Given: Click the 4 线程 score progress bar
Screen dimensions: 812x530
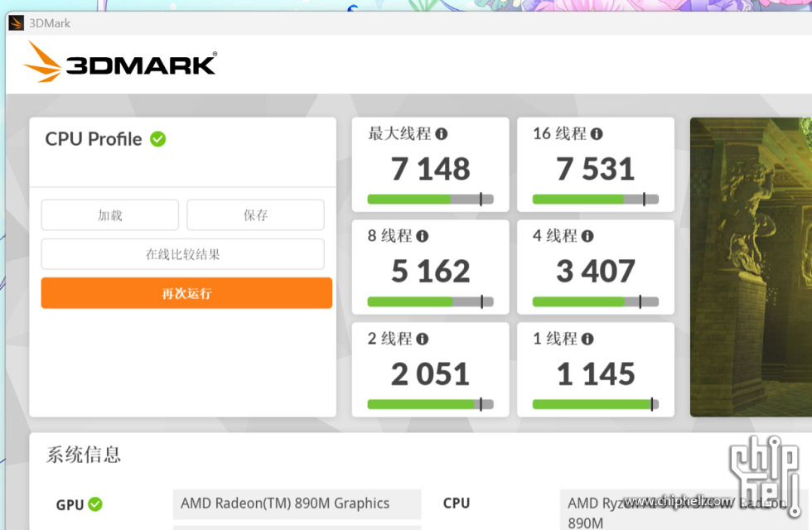Looking at the screenshot, I should [x=596, y=301].
